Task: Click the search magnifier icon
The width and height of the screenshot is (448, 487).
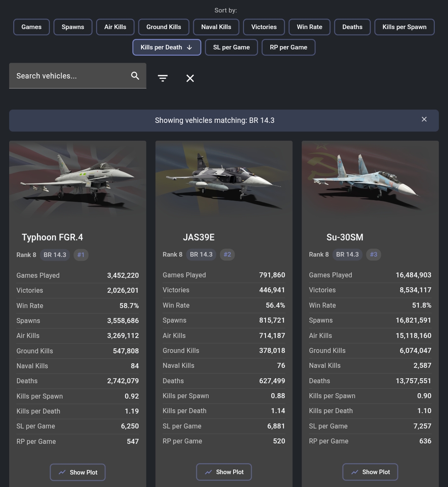Action: click(135, 76)
